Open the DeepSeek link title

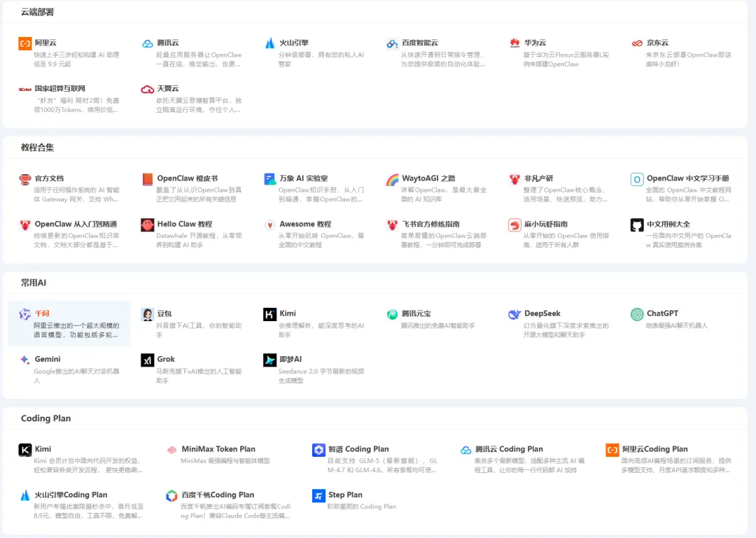tap(542, 313)
